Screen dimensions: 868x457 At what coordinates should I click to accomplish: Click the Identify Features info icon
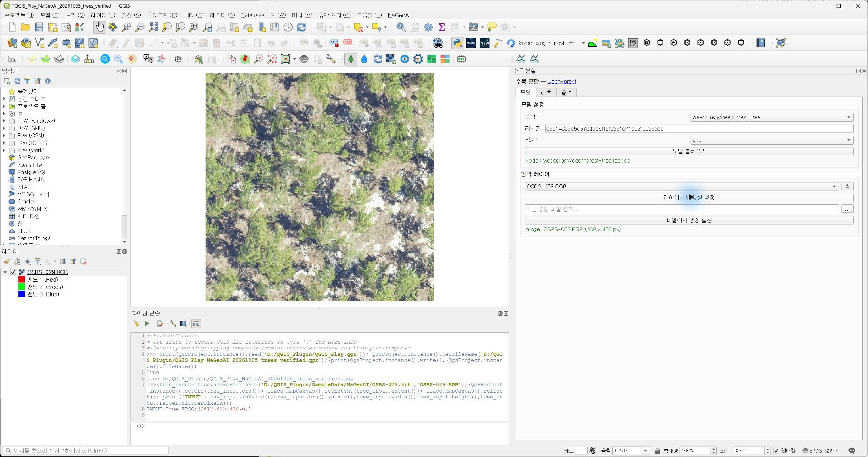pos(401,27)
